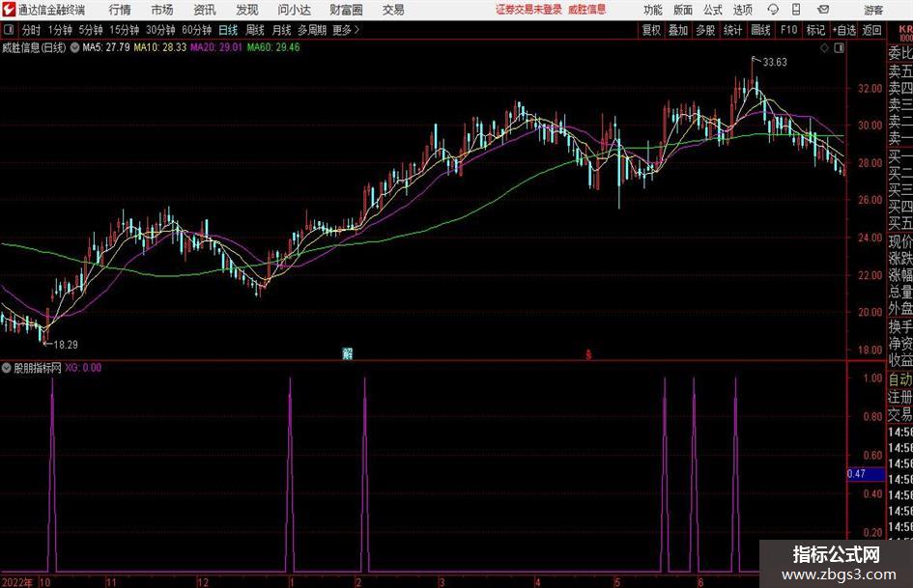Open the mail envelope icon
This screenshot has height=588, width=913.
pyautogui.click(x=823, y=10)
